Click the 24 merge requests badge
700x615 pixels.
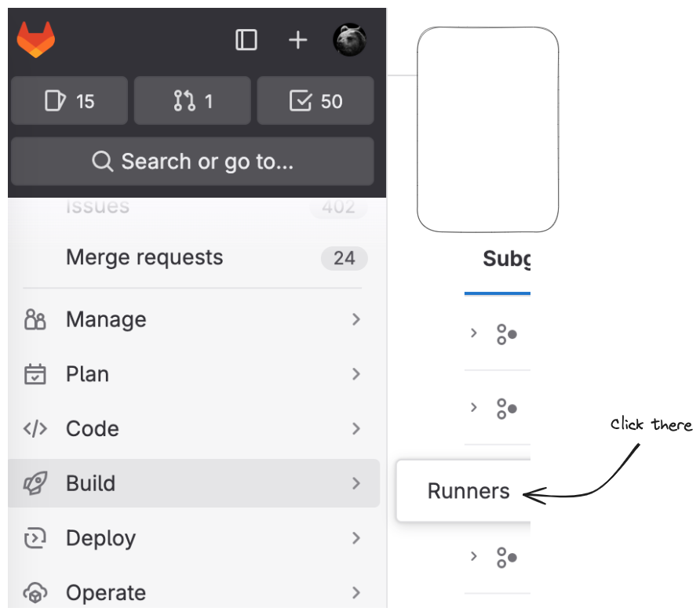345,258
